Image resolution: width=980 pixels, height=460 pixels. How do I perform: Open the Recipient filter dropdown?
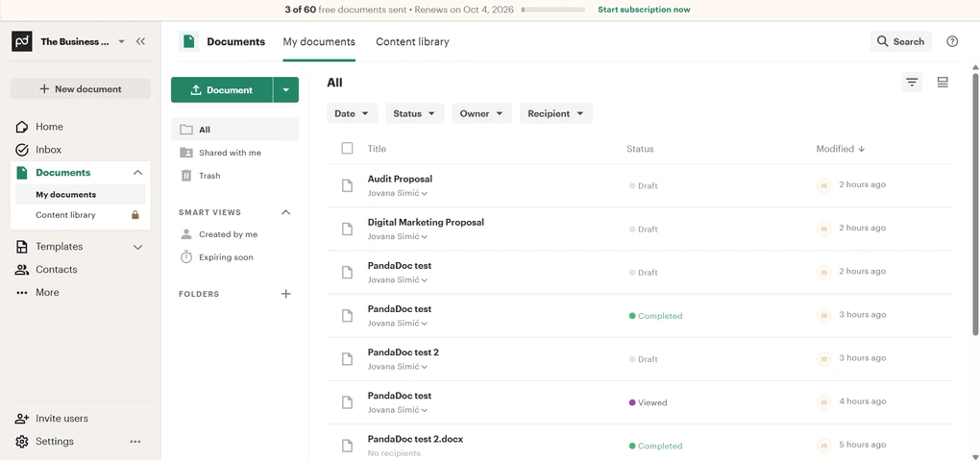[556, 113]
